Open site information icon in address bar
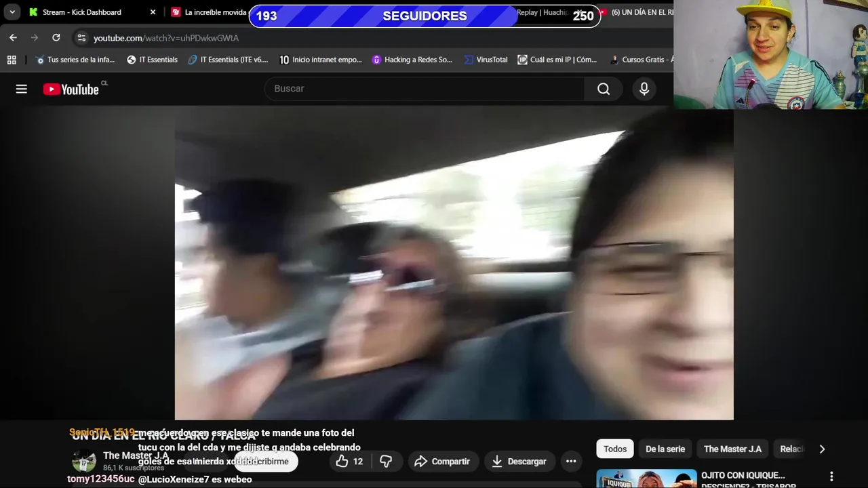This screenshot has height=488, width=868. coord(81,38)
